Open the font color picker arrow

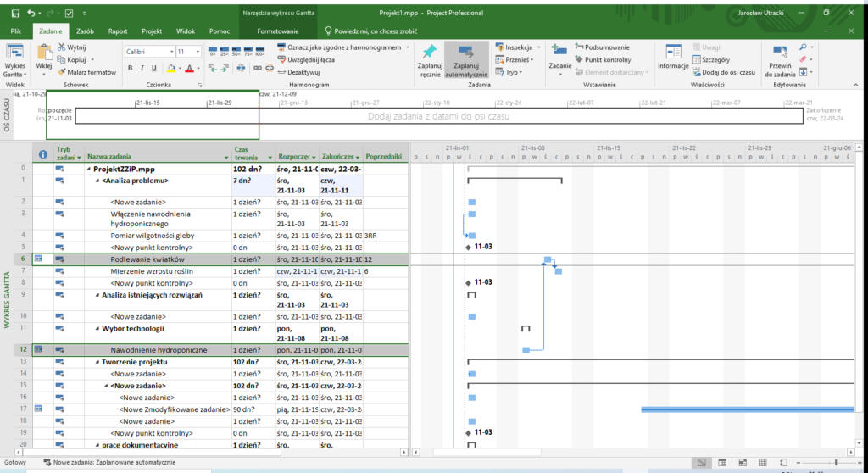click(198, 69)
